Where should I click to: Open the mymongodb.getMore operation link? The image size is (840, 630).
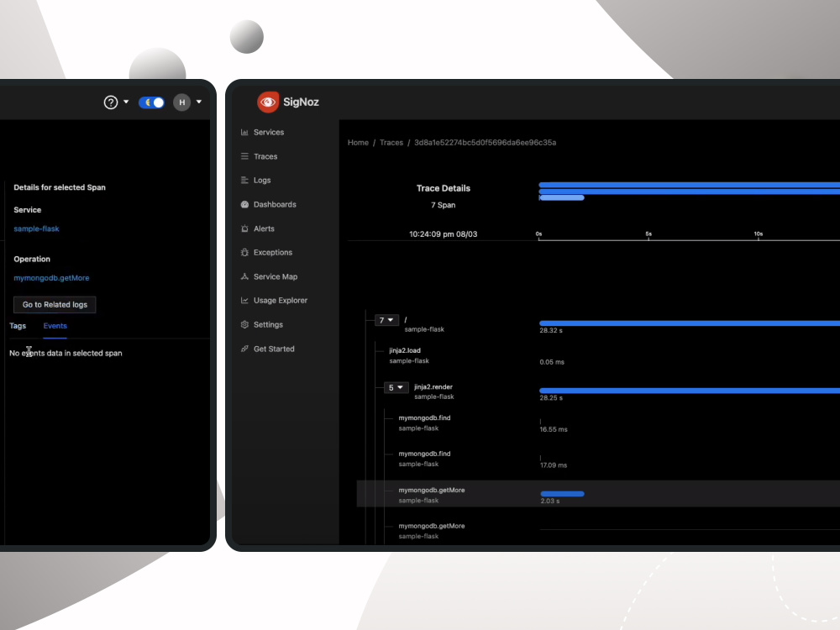(51, 278)
